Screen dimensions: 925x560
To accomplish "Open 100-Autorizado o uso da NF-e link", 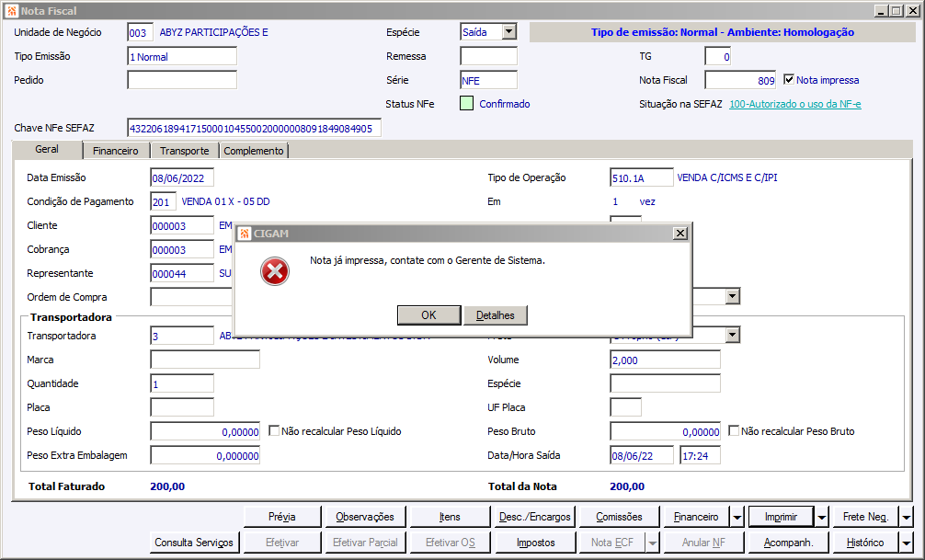I will [795, 104].
